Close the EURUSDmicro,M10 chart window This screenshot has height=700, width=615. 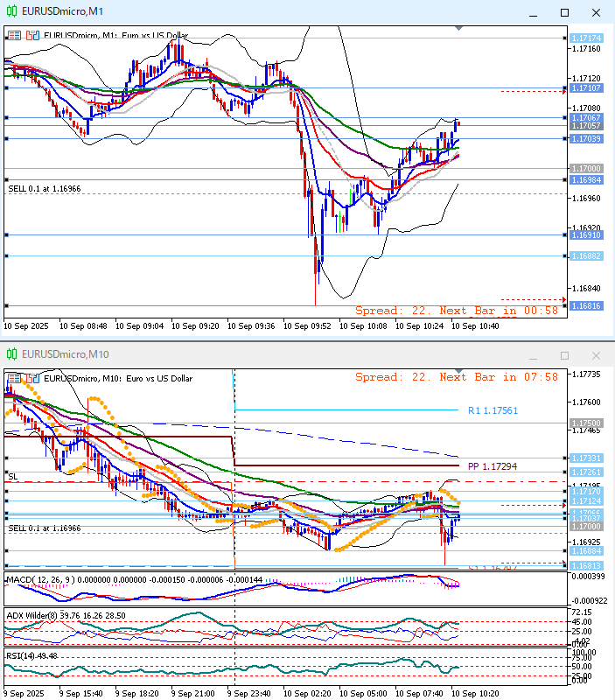click(x=596, y=355)
